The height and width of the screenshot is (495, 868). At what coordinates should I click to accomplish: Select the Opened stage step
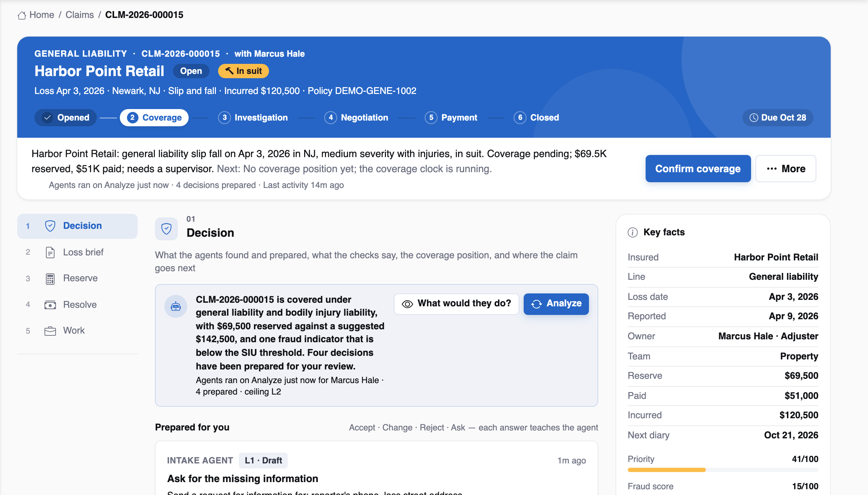click(66, 118)
